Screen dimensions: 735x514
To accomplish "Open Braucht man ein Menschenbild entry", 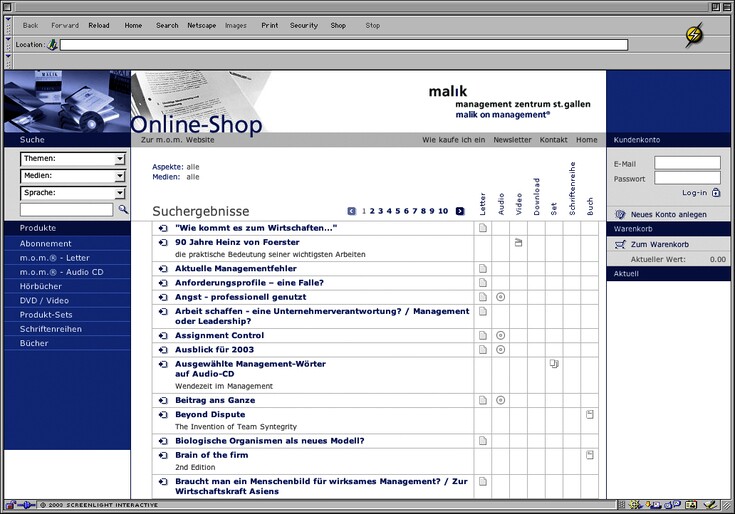I will (321, 486).
